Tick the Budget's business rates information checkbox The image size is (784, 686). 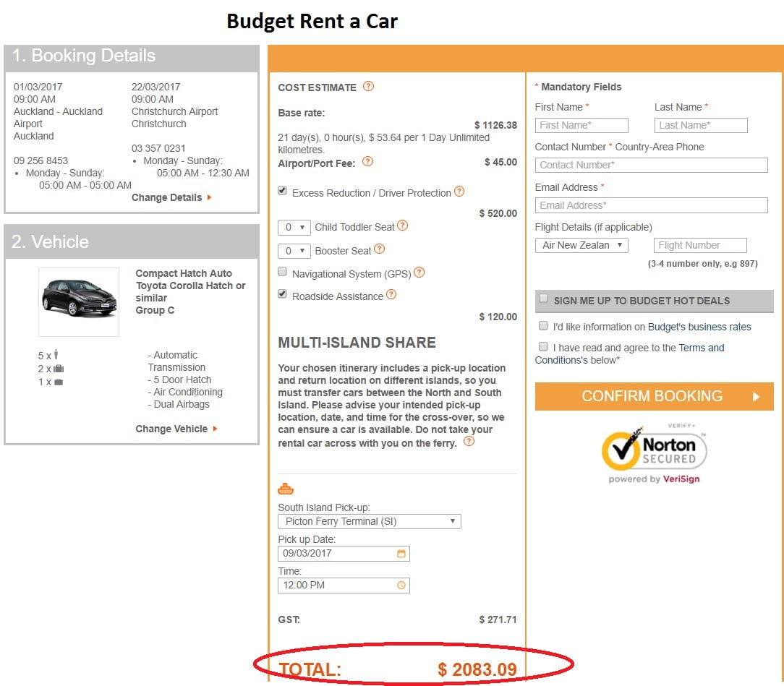coord(543,326)
